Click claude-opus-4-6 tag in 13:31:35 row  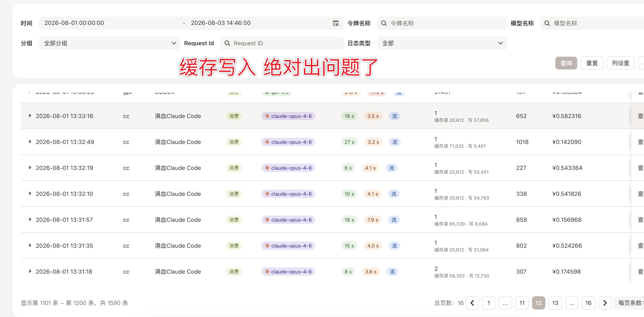(x=288, y=246)
